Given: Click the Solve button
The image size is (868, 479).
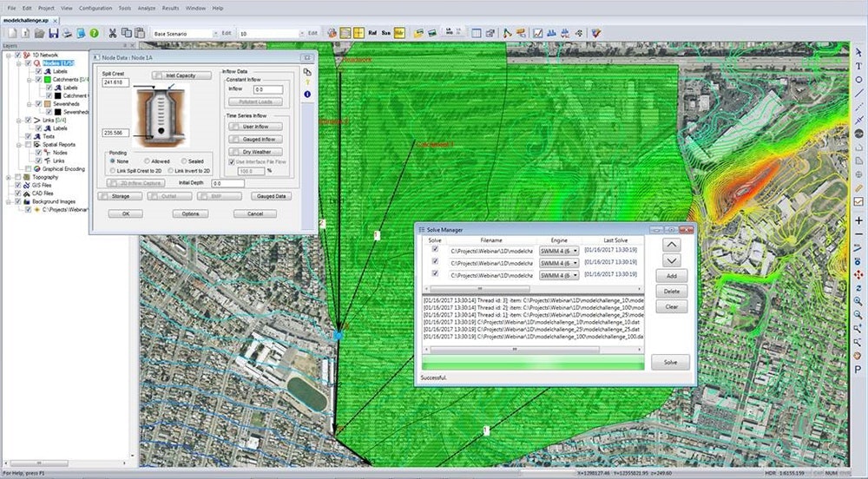Looking at the screenshot, I should pyautogui.click(x=670, y=362).
